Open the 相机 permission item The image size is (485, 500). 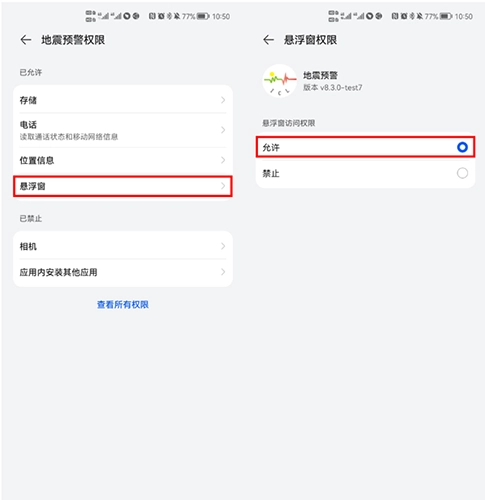point(123,246)
